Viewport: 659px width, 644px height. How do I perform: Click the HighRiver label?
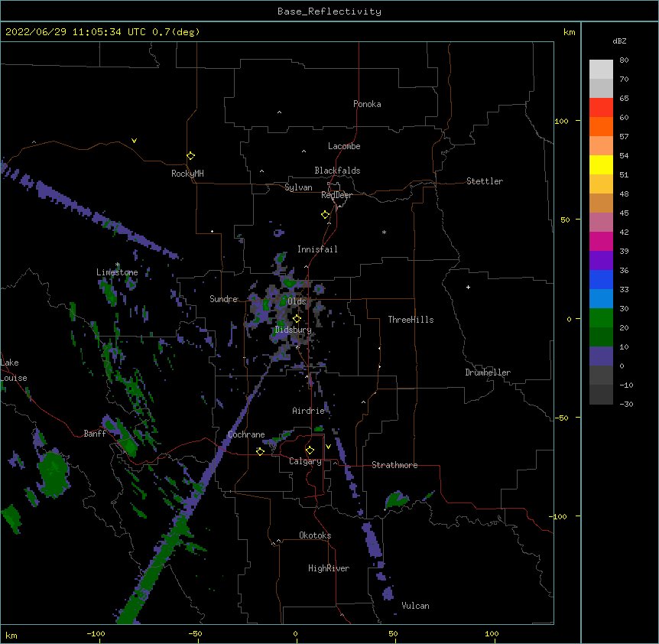click(329, 568)
